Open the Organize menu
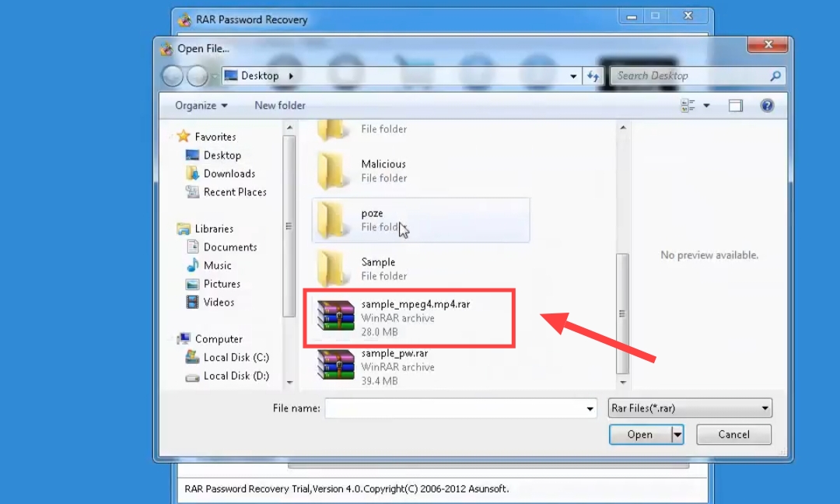 pyautogui.click(x=201, y=106)
